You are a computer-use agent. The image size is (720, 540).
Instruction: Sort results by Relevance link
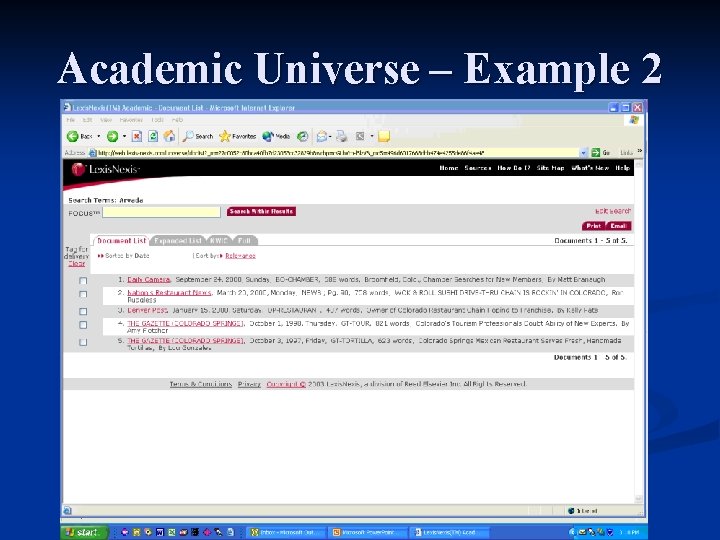tap(240, 256)
